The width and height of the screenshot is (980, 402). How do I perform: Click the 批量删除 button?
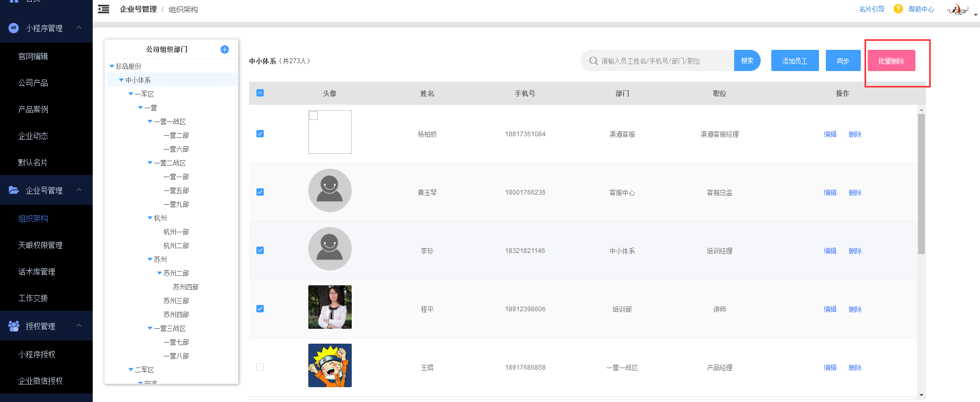(891, 60)
